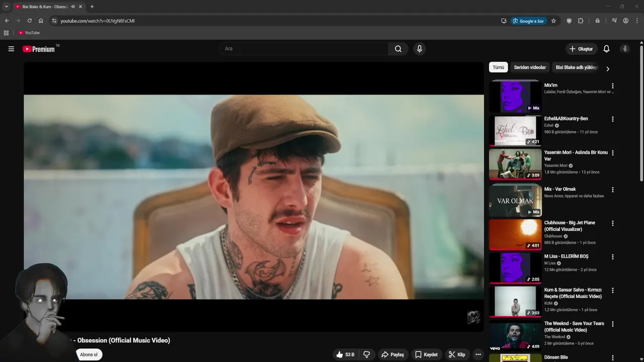Open Clubhouse Big Jet Plane thumbnail

pos(515,234)
